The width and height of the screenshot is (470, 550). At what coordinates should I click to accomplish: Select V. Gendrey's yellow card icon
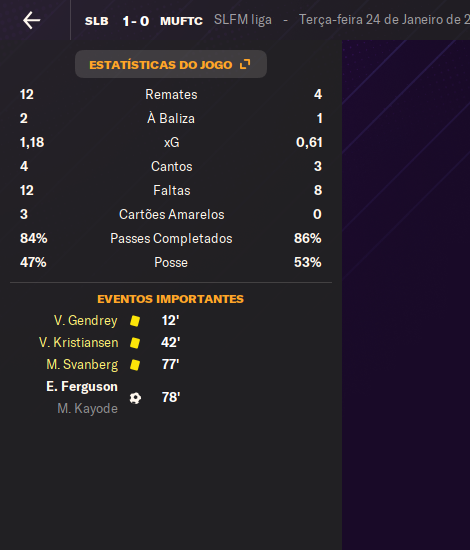tap(135, 321)
